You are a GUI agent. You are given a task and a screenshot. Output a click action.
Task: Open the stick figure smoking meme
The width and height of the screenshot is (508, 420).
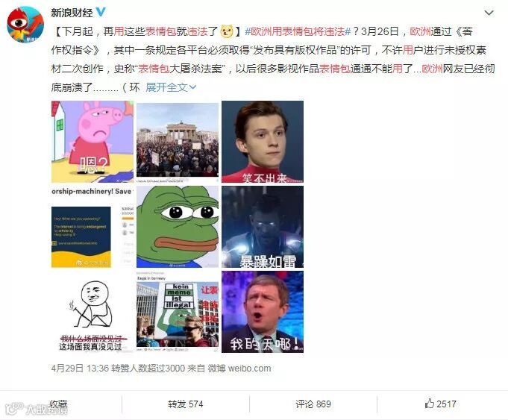coord(92,312)
